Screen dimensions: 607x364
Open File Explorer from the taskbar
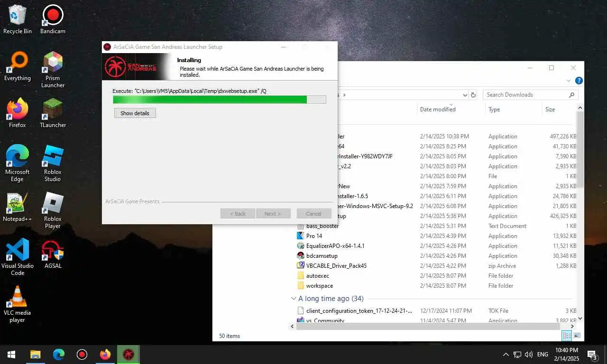(x=36, y=355)
